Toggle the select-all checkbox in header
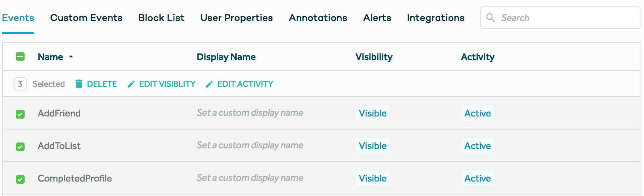The image size is (644, 196). [x=20, y=56]
